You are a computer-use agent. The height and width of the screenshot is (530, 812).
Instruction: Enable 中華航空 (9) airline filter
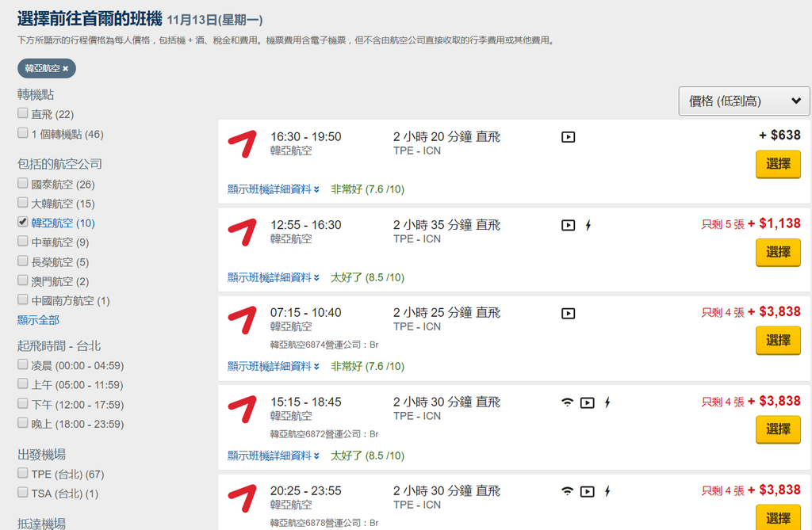coord(23,242)
